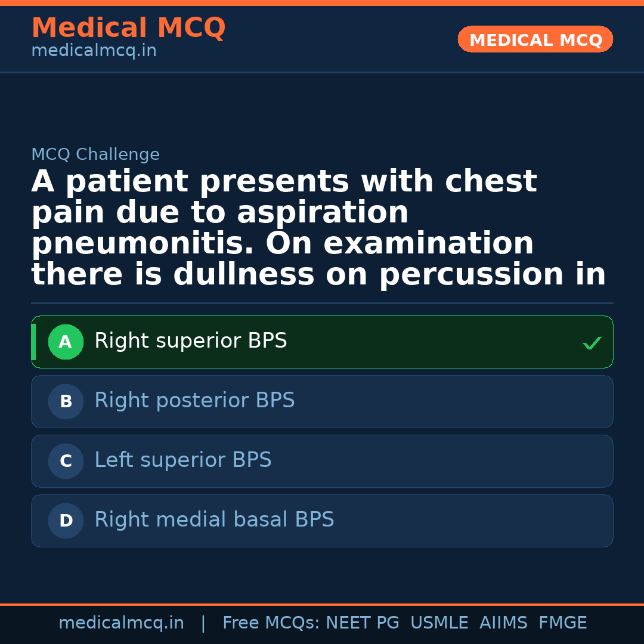Pick the Left superior BPS answer
Screen dimensions: 644x644
tap(183, 460)
